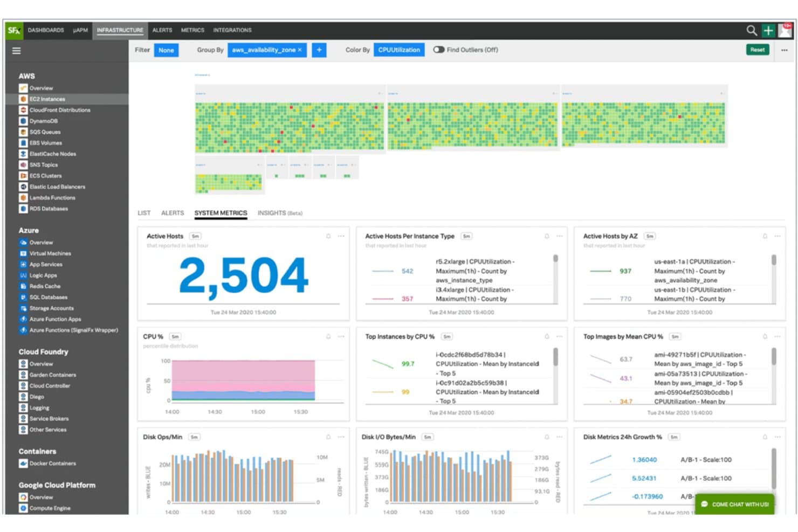Add another Group By dimension with plus button
This screenshot has width=798, height=532.
tap(319, 50)
